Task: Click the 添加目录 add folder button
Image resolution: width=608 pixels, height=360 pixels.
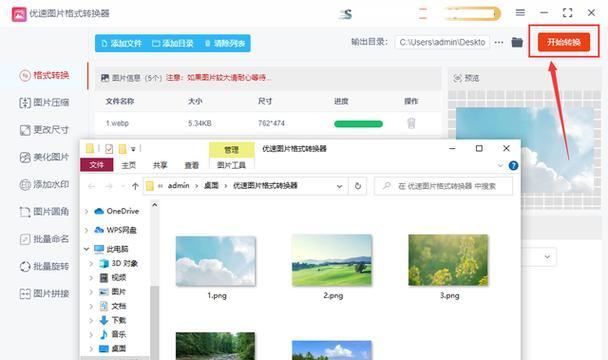Action: pyautogui.click(x=173, y=43)
